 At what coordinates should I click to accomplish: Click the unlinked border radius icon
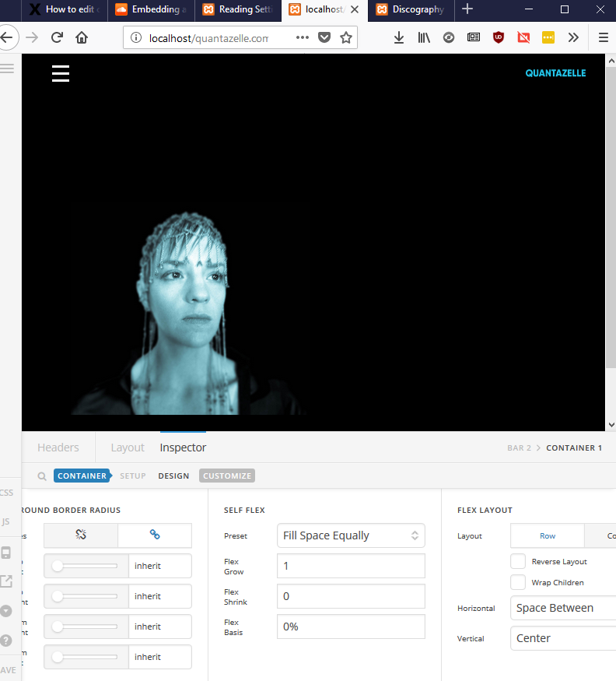(80, 535)
